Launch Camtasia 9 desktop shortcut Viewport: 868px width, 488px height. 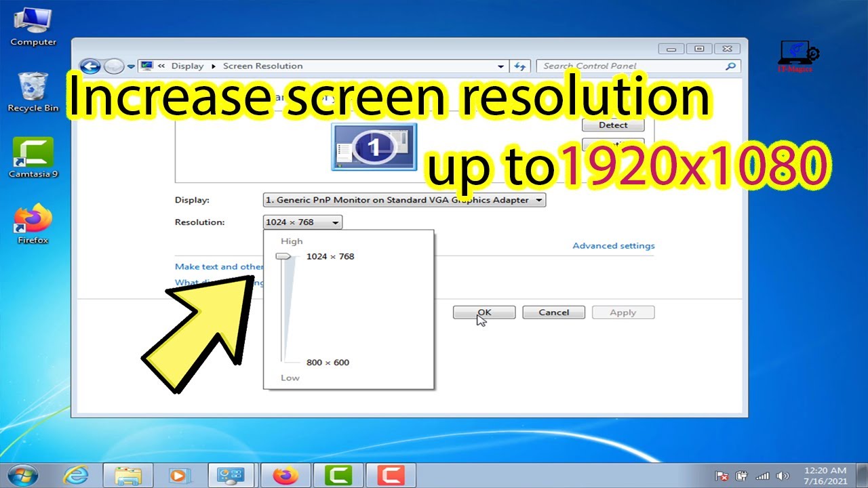pyautogui.click(x=33, y=157)
